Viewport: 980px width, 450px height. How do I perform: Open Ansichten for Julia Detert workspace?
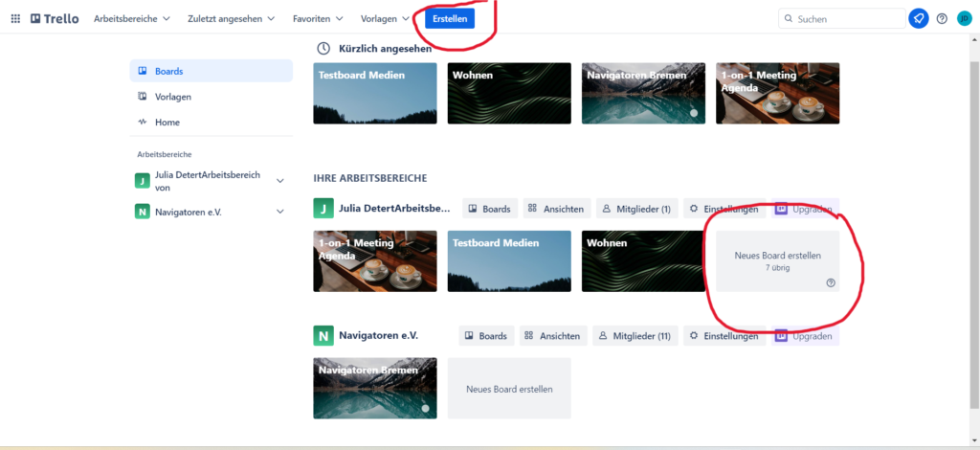point(556,209)
